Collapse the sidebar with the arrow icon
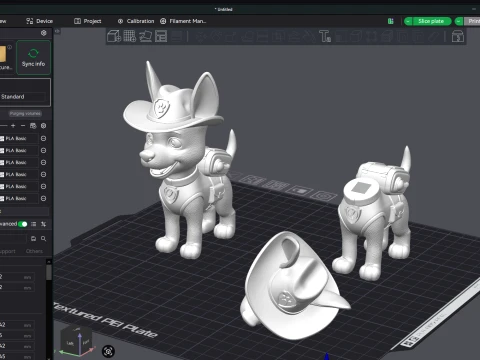This screenshot has width=480, height=360. pyautogui.click(x=57, y=31)
